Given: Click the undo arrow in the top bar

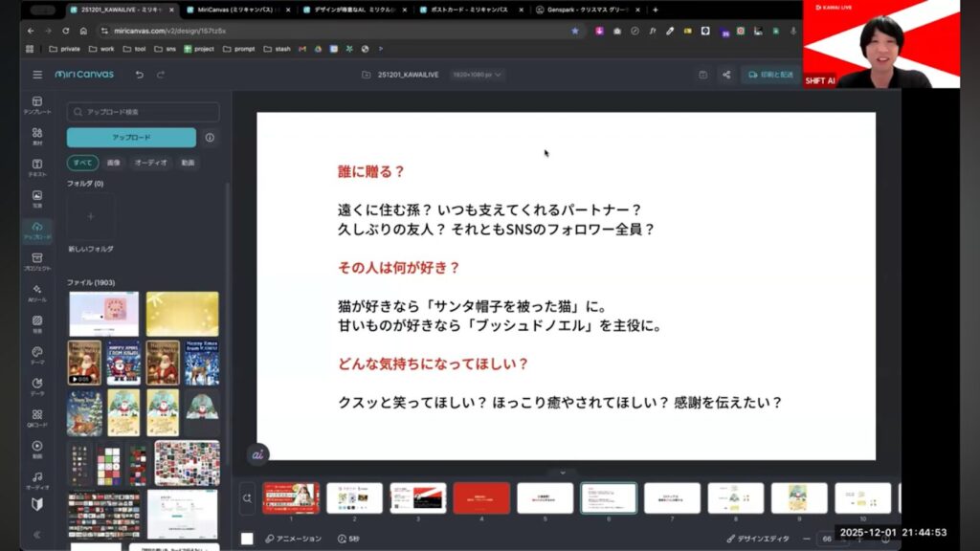Looking at the screenshot, I should tap(140, 75).
